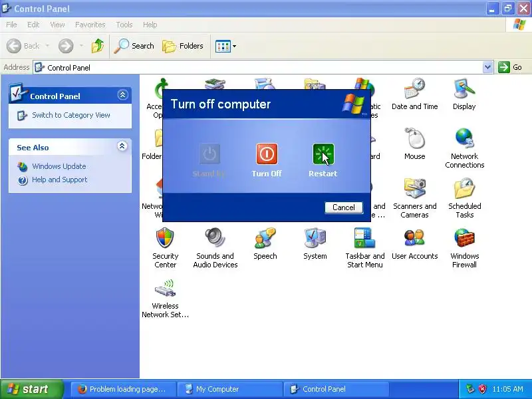Open Scanners and Cameras
This screenshot has width=532, height=399.
414,198
